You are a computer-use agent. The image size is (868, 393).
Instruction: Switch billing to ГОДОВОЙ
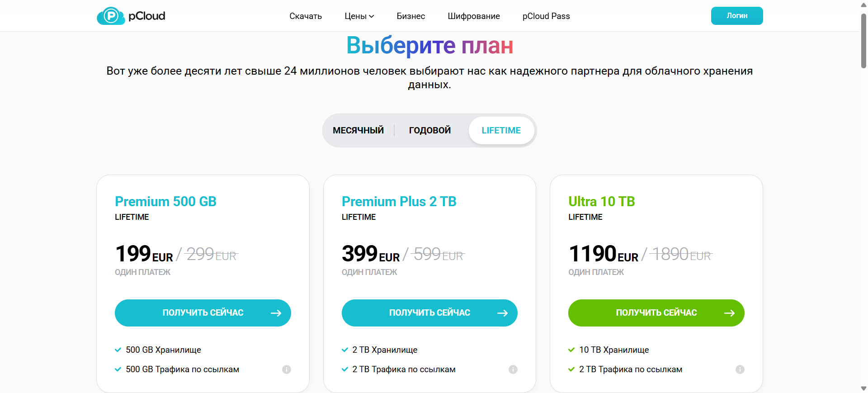point(430,130)
